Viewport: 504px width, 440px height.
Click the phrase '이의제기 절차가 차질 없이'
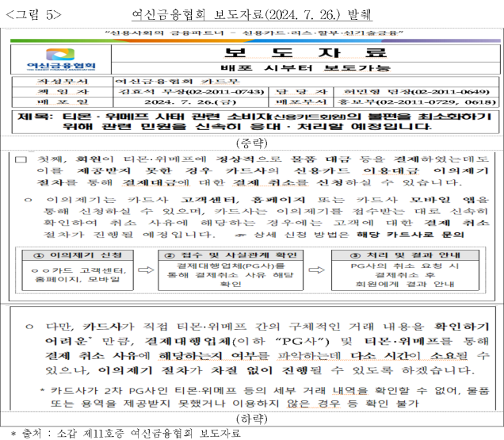[185, 370]
